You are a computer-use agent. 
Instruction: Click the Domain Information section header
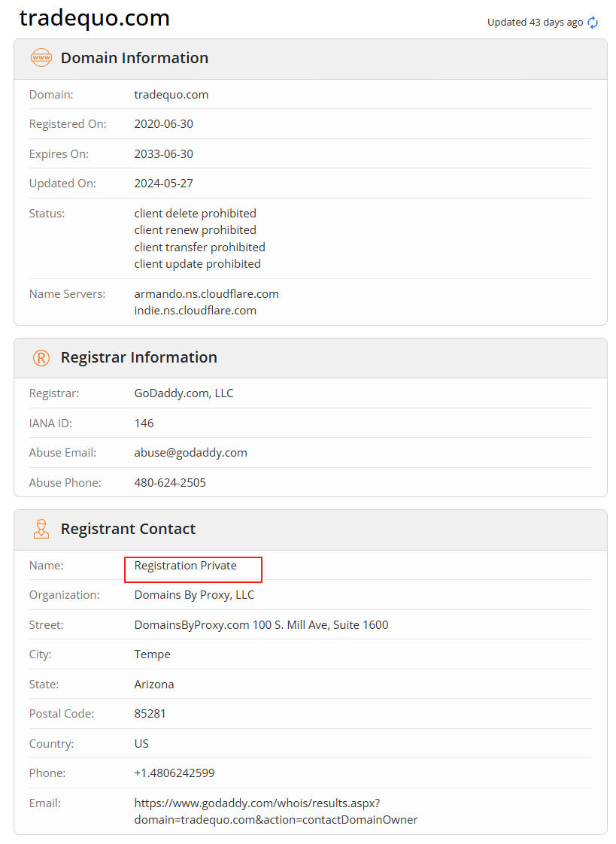pyautogui.click(x=135, y=58)
